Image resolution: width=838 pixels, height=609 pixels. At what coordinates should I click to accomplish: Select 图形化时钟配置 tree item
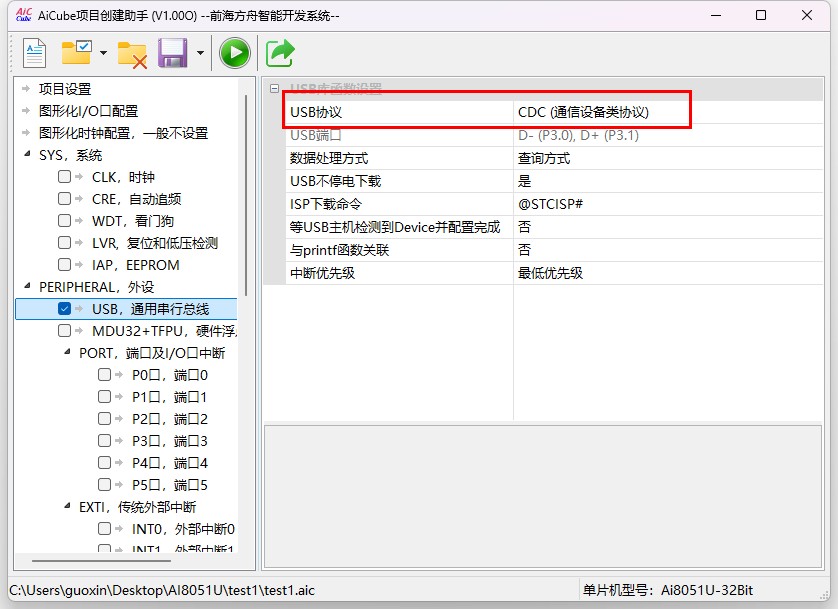pos(123,132)
